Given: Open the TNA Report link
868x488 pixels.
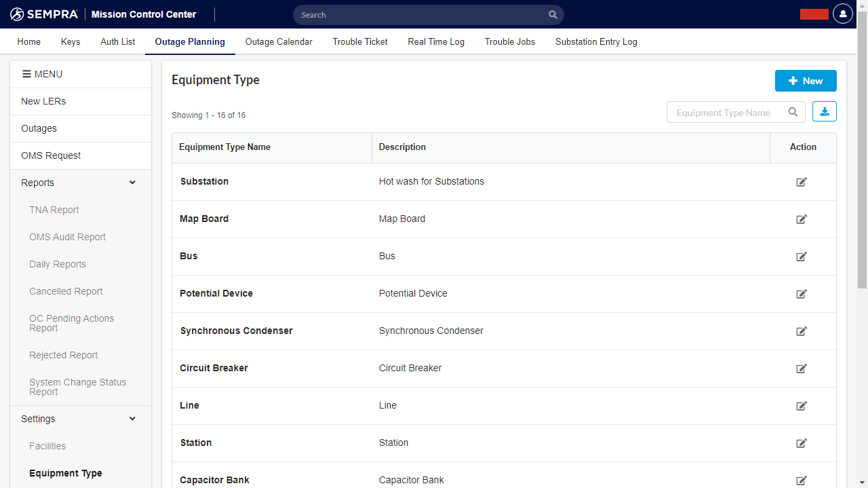Looking at the screenshot, I should (x=54, y=210).
